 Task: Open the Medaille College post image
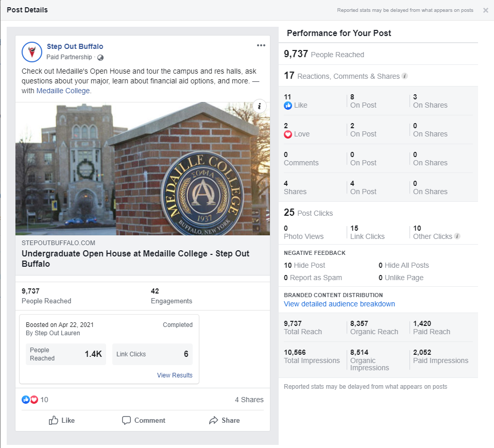click(143, 168)
